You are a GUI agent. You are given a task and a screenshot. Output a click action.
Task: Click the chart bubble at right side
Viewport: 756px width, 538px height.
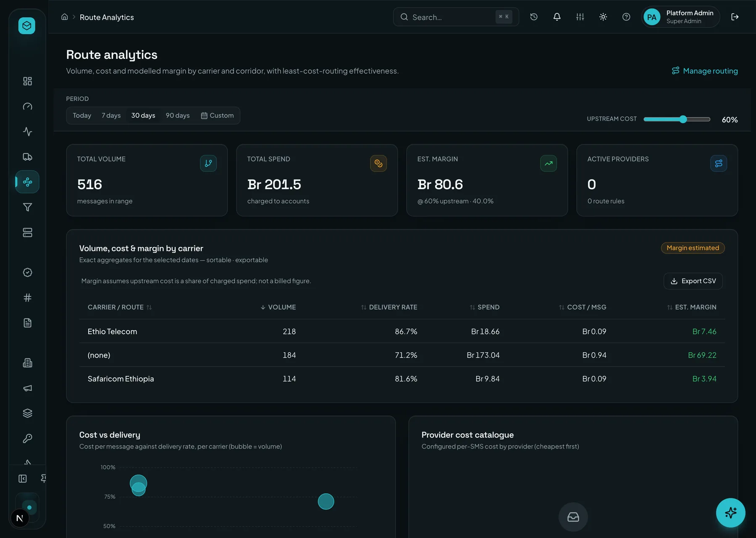[326, 501]
